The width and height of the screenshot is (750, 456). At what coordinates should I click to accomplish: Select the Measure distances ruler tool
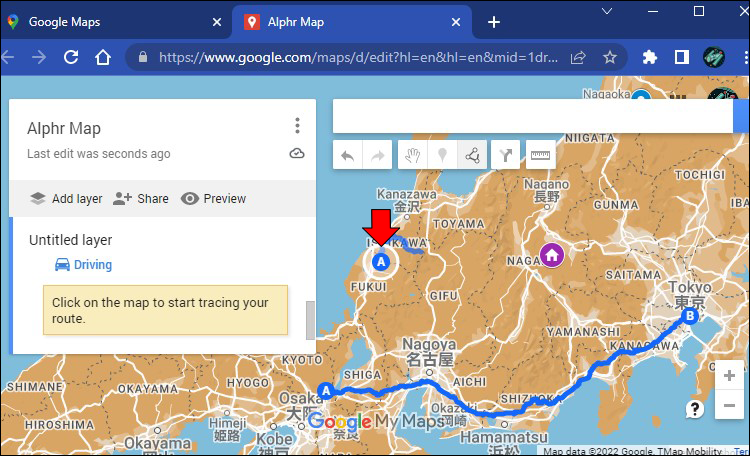(x=540, y=155)
